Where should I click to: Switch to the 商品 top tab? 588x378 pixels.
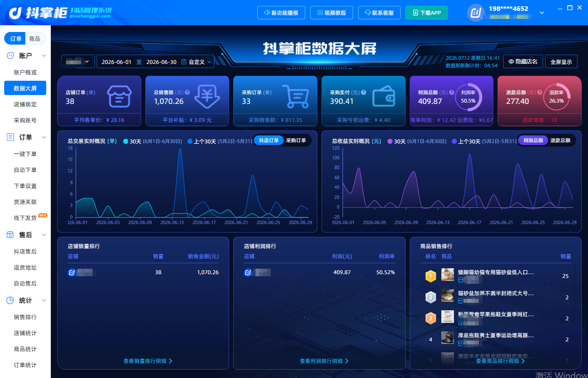click(x=35, y=39)
